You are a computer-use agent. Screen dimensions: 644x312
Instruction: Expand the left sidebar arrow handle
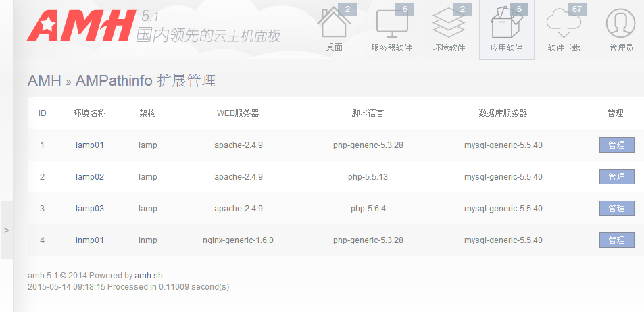6,230
